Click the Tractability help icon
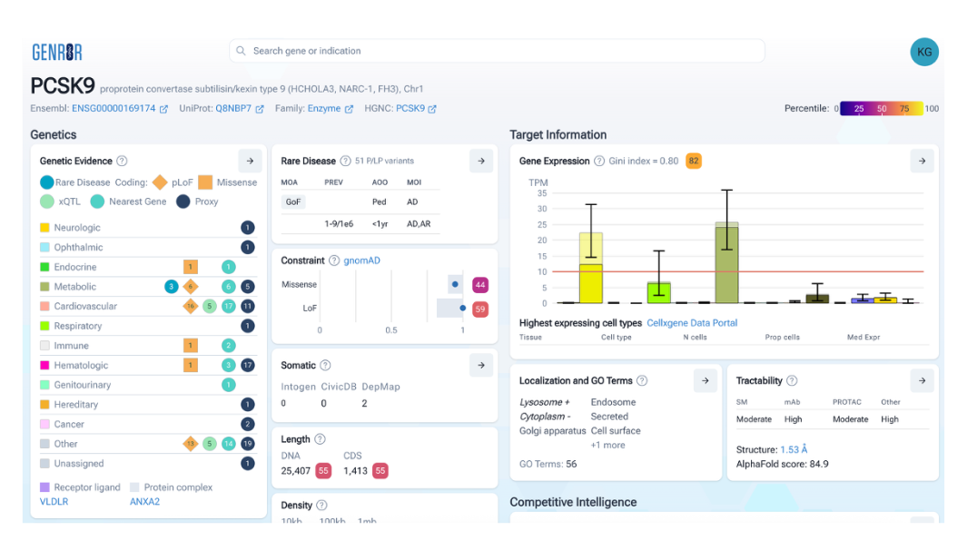 (792, 381)
